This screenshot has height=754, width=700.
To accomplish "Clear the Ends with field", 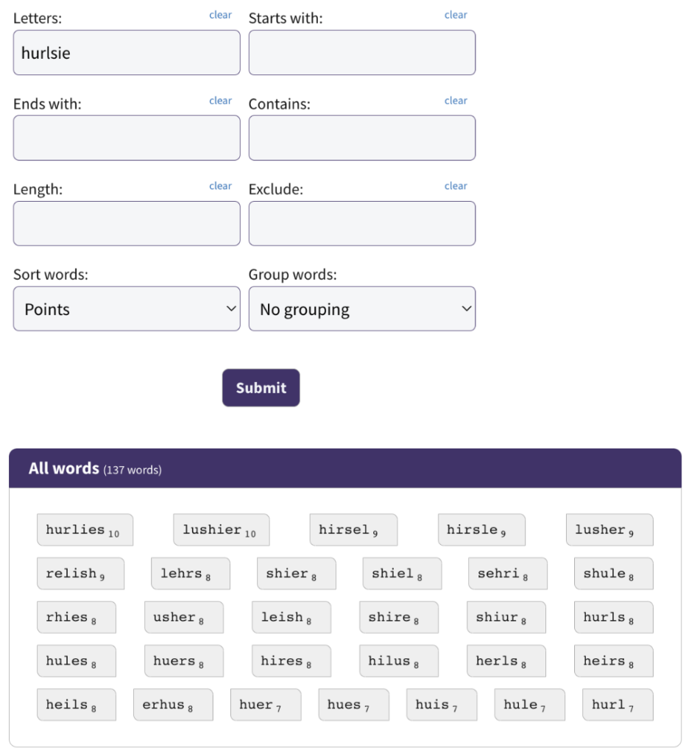I will tap(220, 100).
